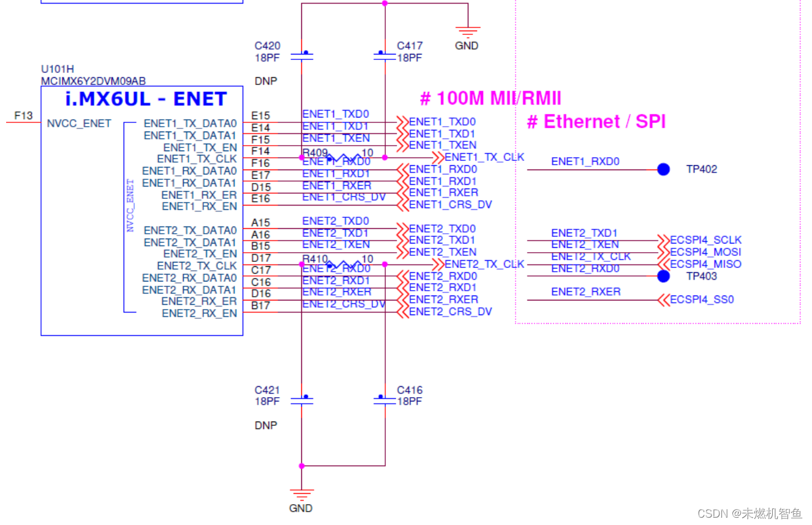The height and width of the screenshot is (525, 812).
Task: Click pin name ENET2_TX_DATA1
Action: coord(190,243)
